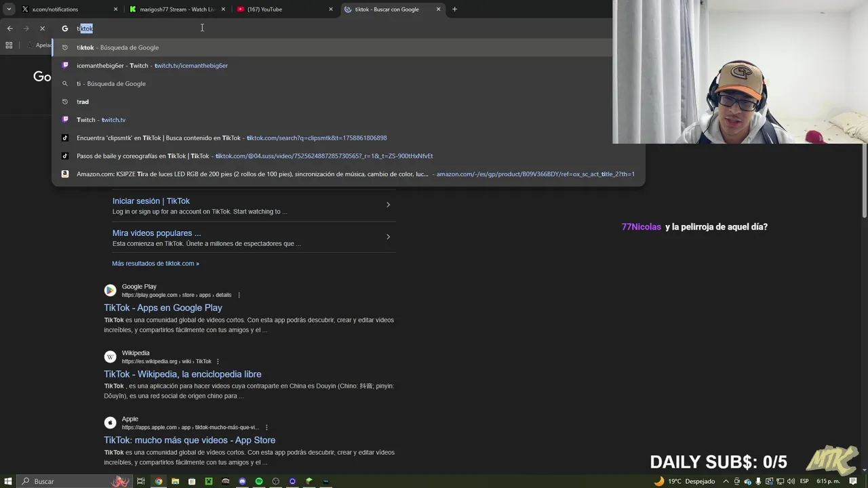
Task: Go back to the previous page
Action: pyautogui.click(x=9, y=28)
